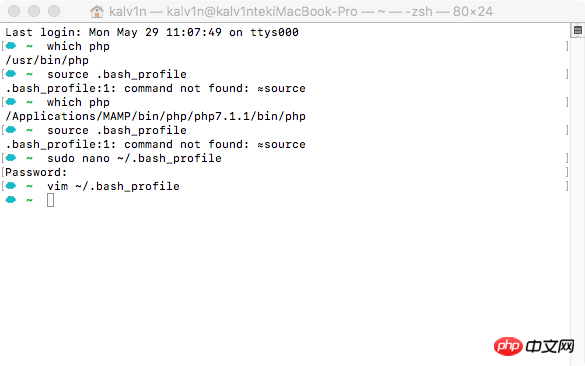
Task: Select the sudo nano ~/.bash_profile command text
Action: pyautogui.click(x=134, y=158)
